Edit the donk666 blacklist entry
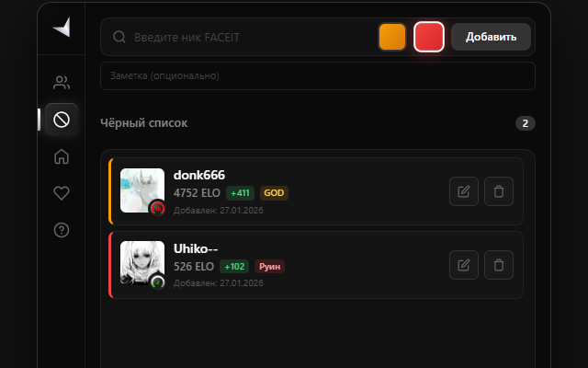588x368 pixels. [x=464, y=191]
